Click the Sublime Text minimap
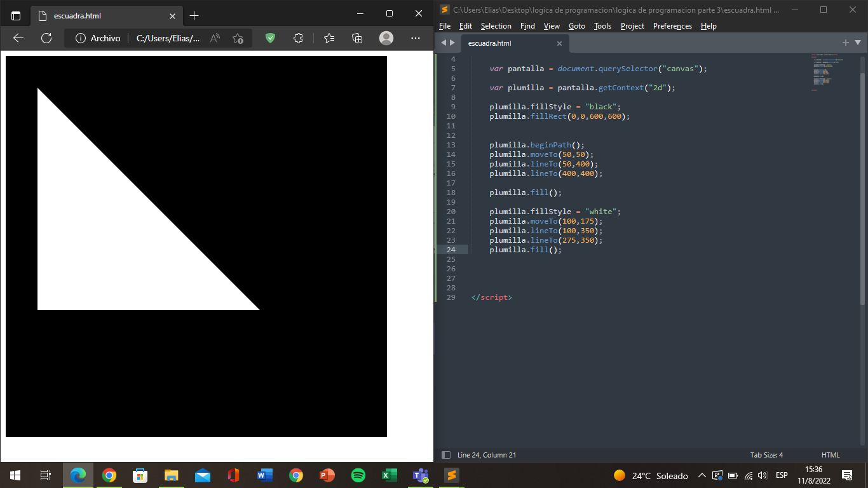The width and height of the screenshot is (868, 488). [x=827, y=72]
